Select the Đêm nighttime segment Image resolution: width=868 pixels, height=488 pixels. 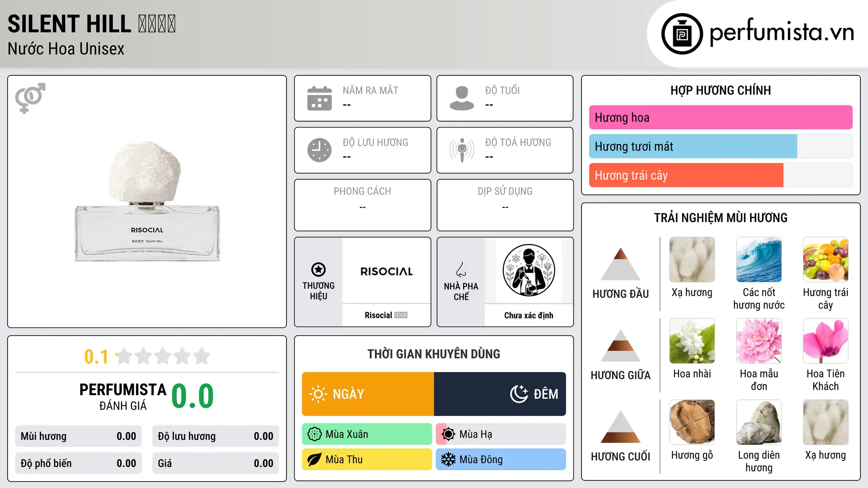tap(500, 394)
